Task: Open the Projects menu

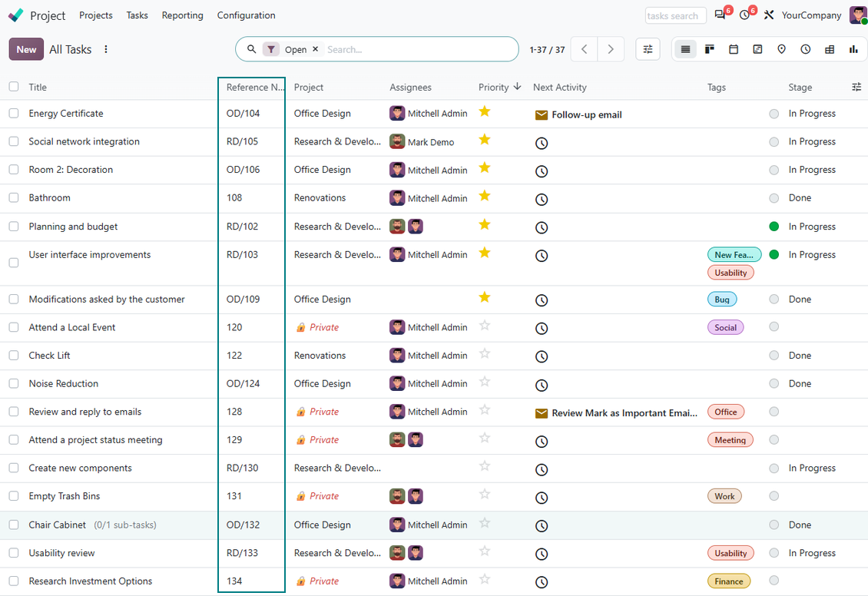Action: (96, 15)
